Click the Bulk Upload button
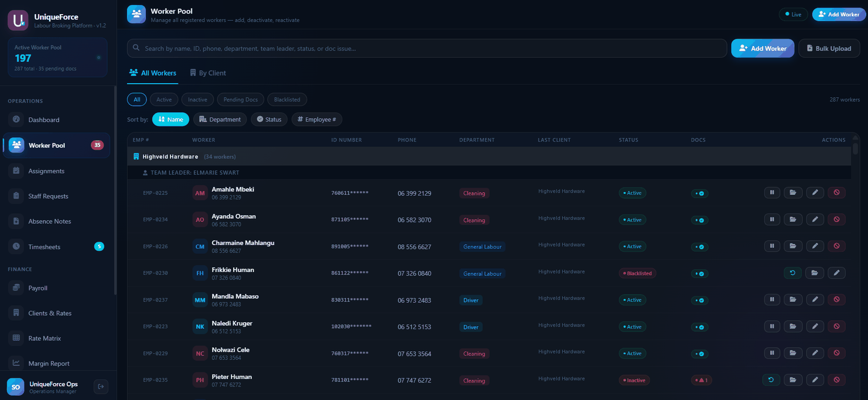The image size is (868, 400). 829,48
